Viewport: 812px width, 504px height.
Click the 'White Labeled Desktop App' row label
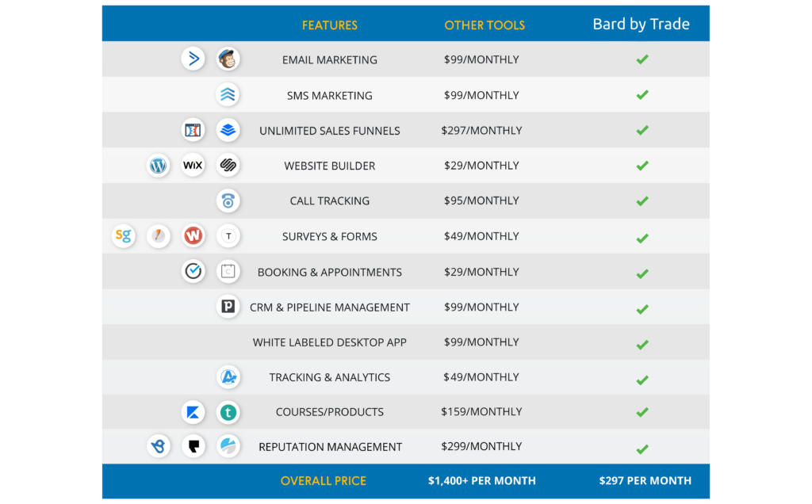[330, 342]
